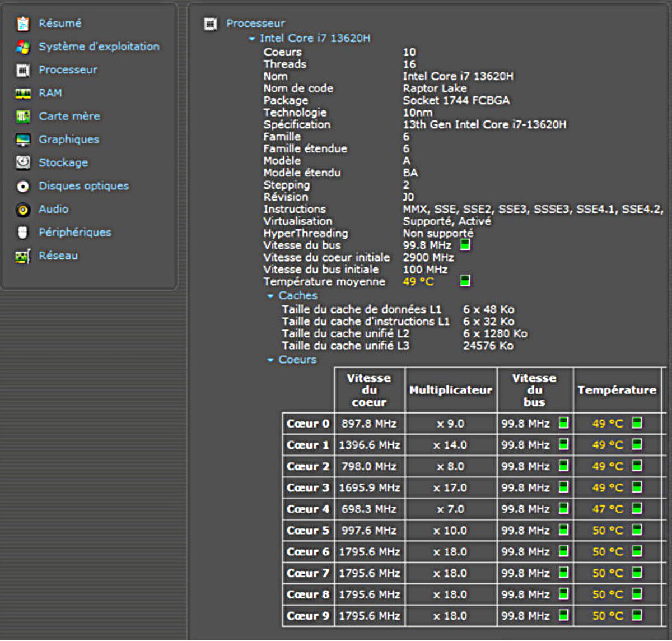The height and width of the screenshot is (641, 672).
Task: Switch to the Périphériques section
Action: point(74,232)
